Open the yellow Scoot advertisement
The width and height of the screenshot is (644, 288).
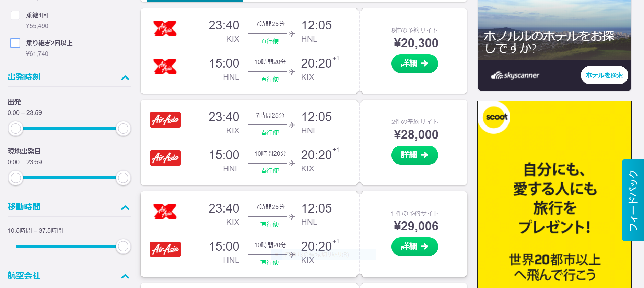[554, 195]
